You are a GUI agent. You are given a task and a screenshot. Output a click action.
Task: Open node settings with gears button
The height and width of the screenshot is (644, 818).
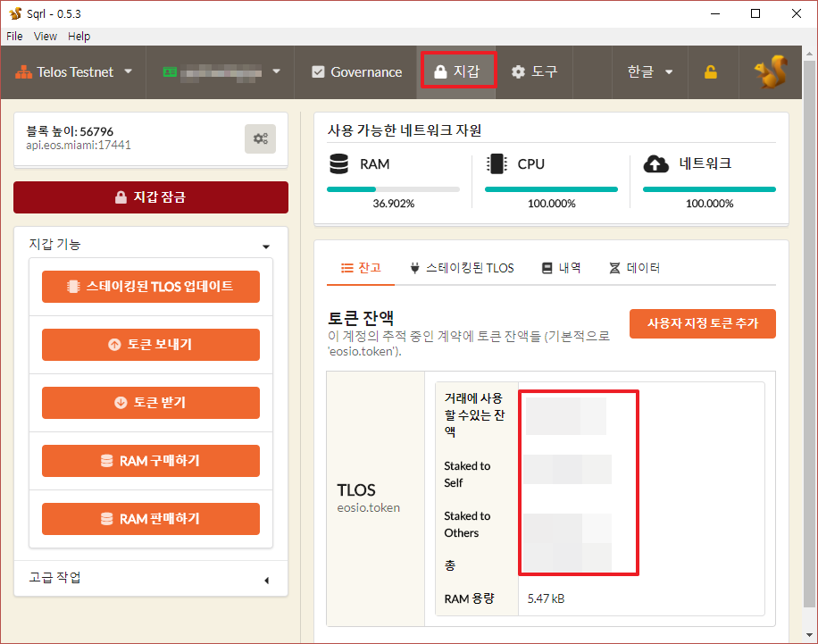click(261, 138)
